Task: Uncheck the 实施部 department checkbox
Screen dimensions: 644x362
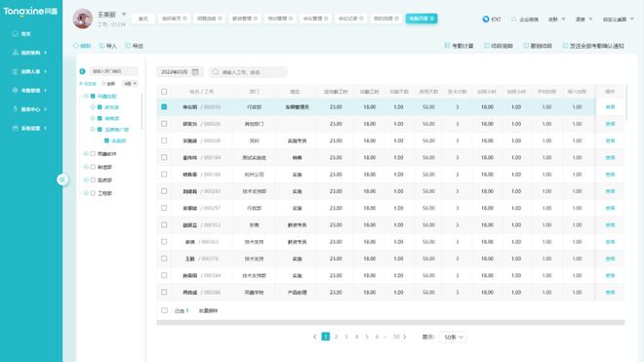Action: pos(106,141)
